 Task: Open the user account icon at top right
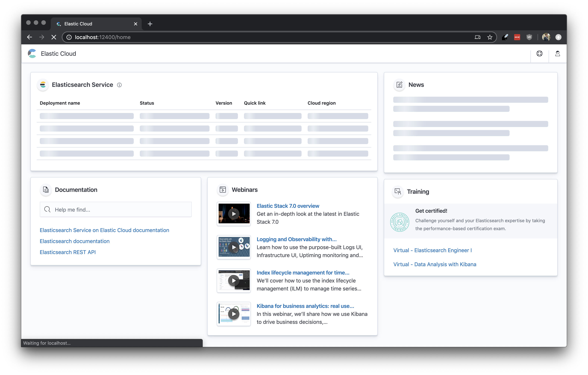(558, 53)
